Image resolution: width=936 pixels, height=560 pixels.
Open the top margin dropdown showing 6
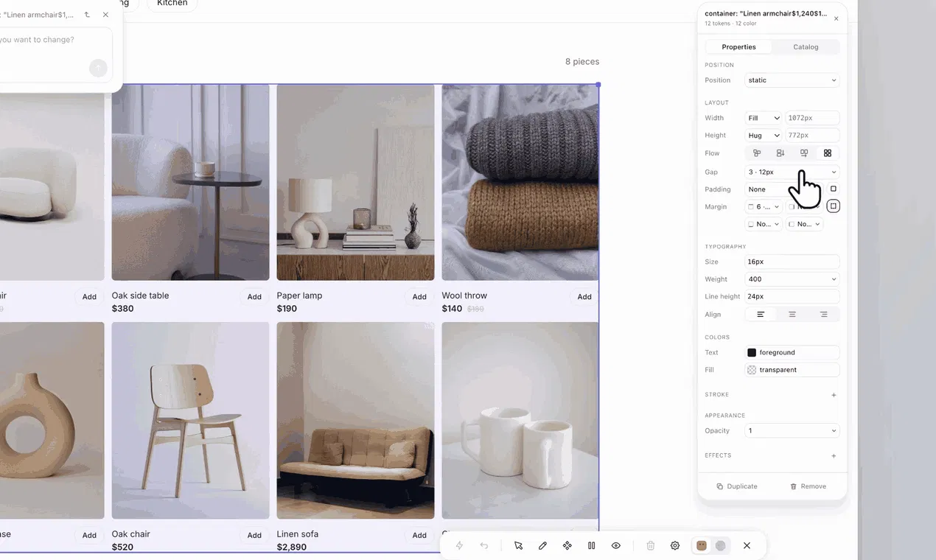pyautogui.click(x=764, y=207)
